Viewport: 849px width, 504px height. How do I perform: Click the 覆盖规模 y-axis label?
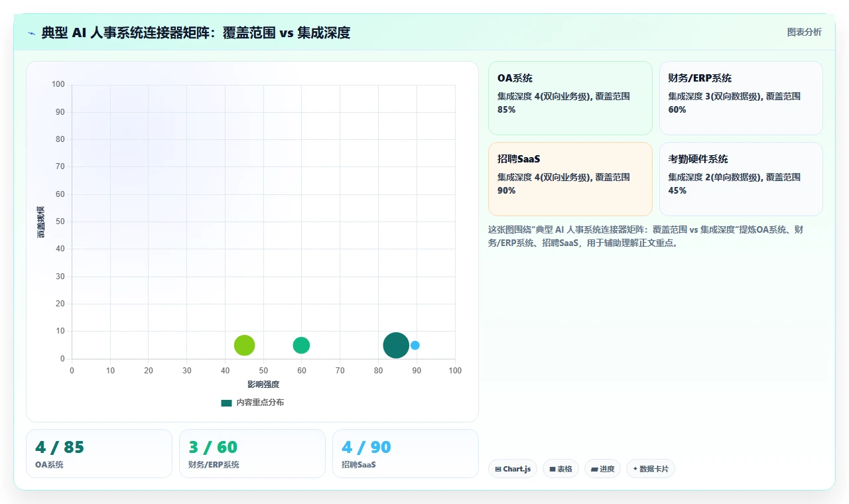coord(40,221)
